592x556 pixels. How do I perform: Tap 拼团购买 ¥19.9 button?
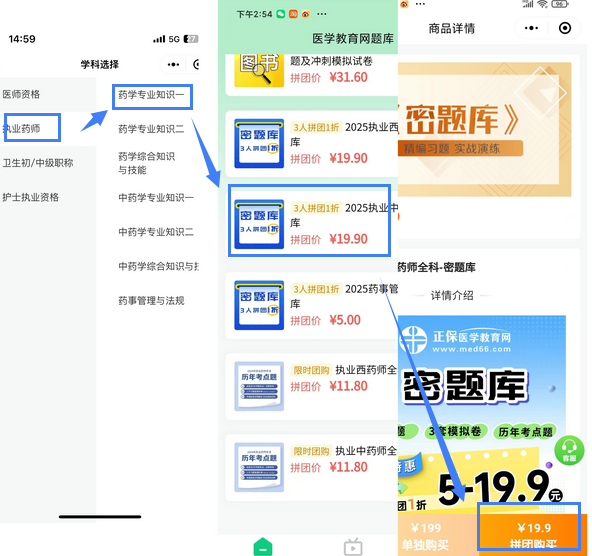click(x=533, y=535)
